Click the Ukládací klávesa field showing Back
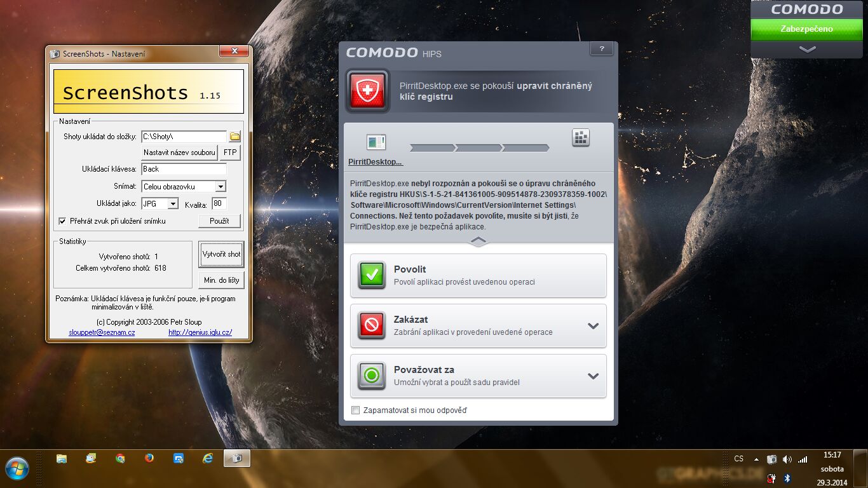Screen dimensions: 868x488 pos(184,170)
